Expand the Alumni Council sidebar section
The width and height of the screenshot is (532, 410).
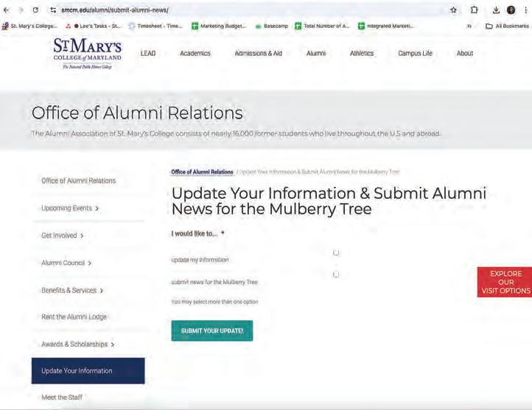click(x=66, y=263)
